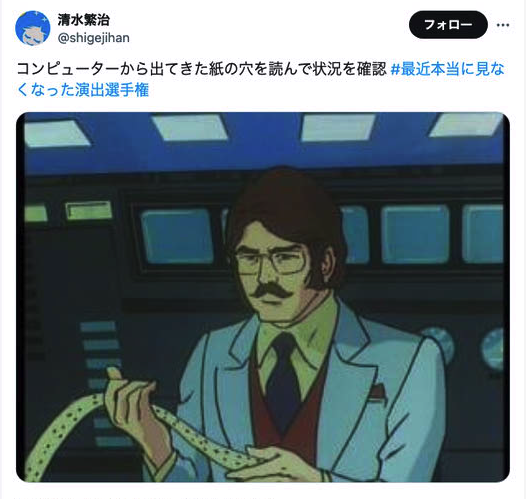Click the punched paper tape in the picture
The width and height of the screenshot is (527, 499).
click(x=134, y=433)
